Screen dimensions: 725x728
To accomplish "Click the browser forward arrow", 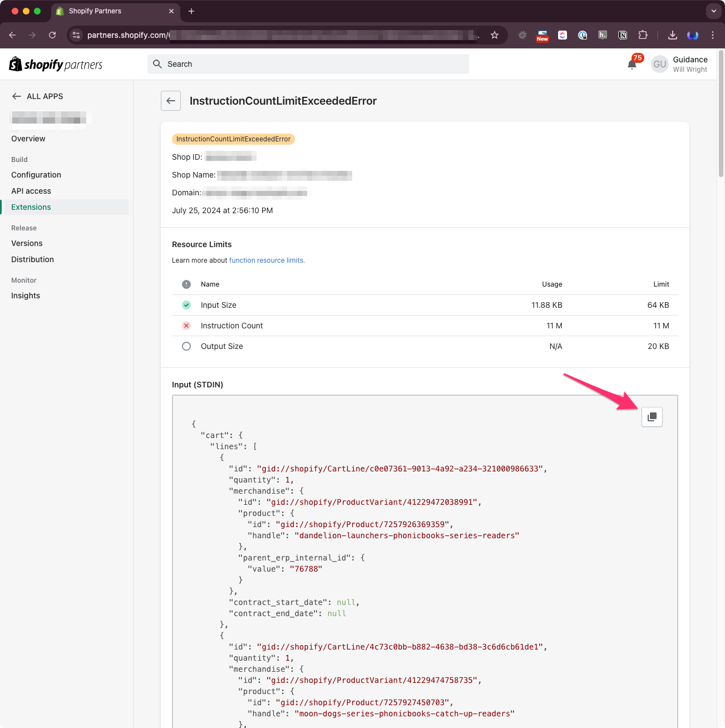I will pyautogui.click(x=32, y=35).
